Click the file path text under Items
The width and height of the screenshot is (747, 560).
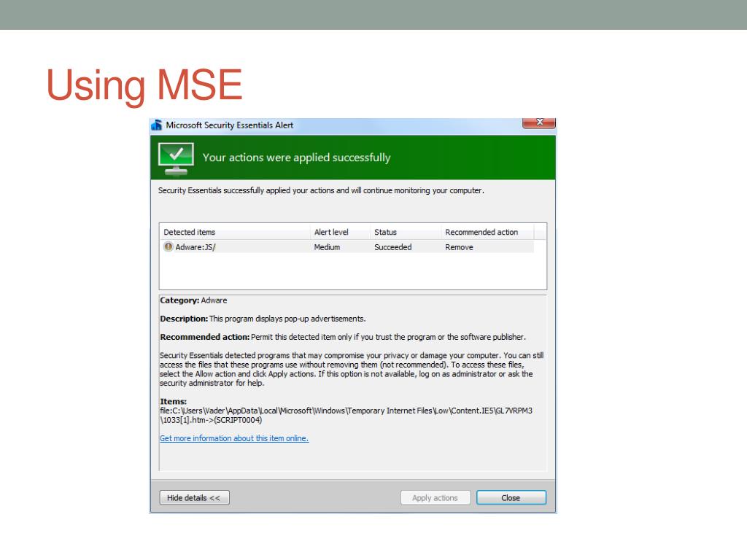pyautogui.click(x=346, y=415)
